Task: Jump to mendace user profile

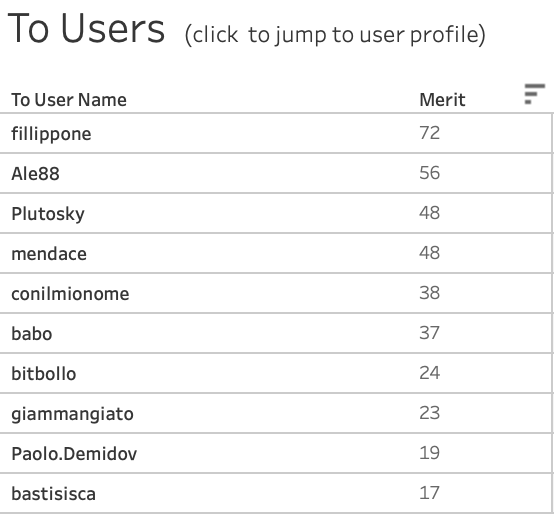Action: pyautogui.click(x=49, y=254)
